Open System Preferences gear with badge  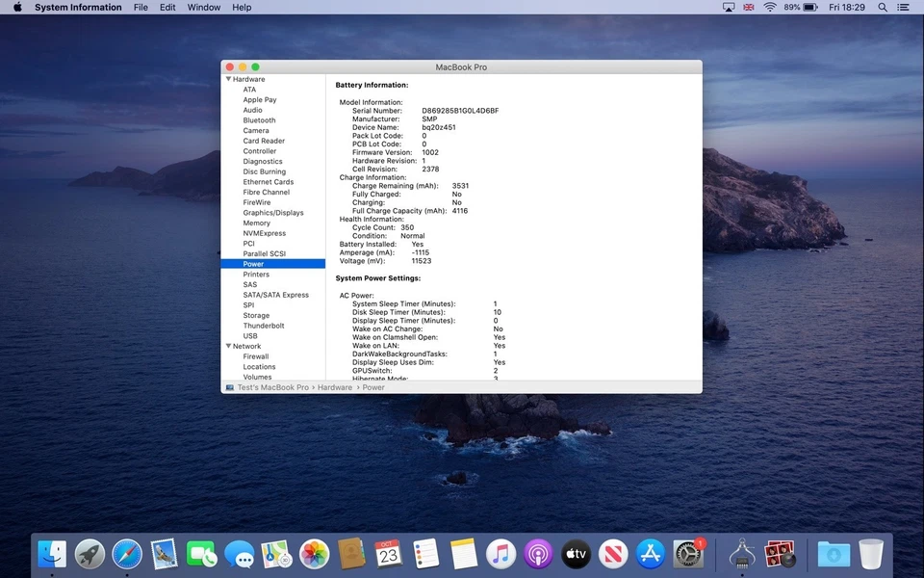[x=688, y=555]
